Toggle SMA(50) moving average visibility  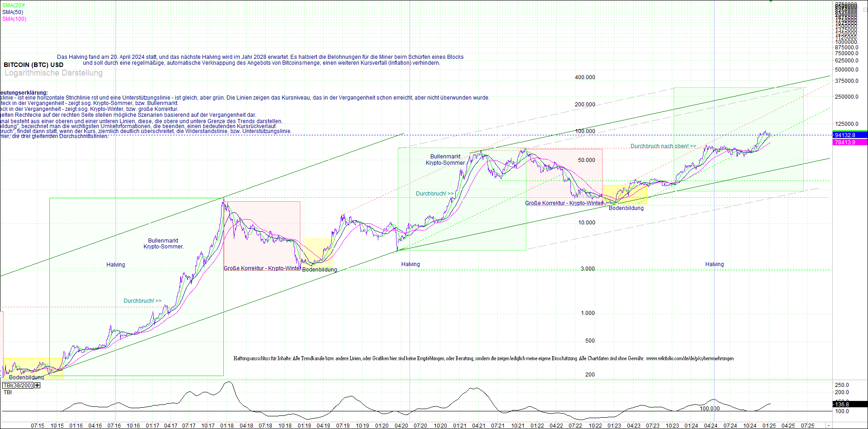[x=12, y=13]
